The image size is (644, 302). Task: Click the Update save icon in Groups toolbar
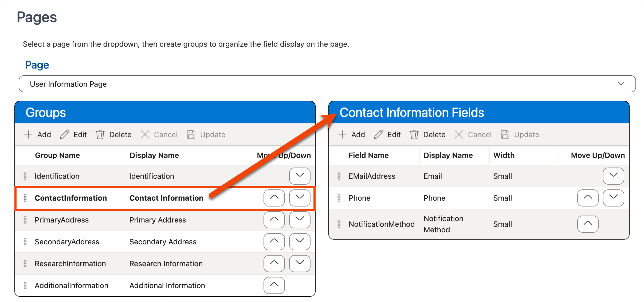(191, 134)
